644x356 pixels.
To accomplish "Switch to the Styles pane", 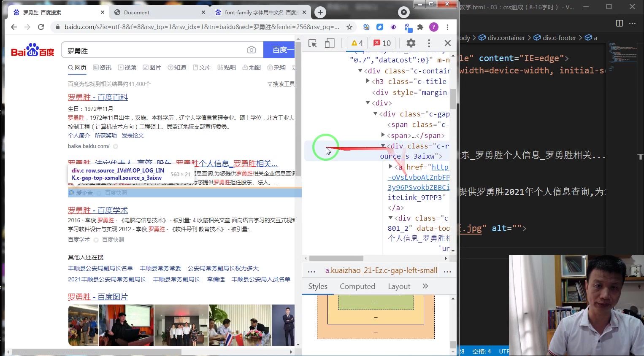I will pyautogui.click(x=318, y=286).
